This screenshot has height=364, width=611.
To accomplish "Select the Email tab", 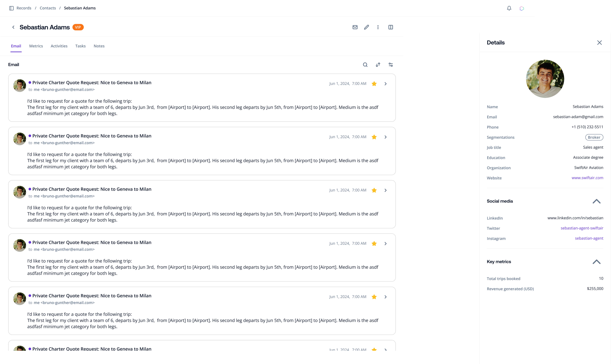I will [x=16, y=46].
